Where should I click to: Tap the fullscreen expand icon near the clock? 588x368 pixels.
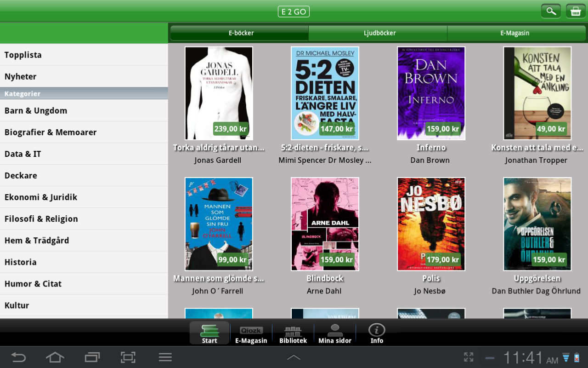469,357
